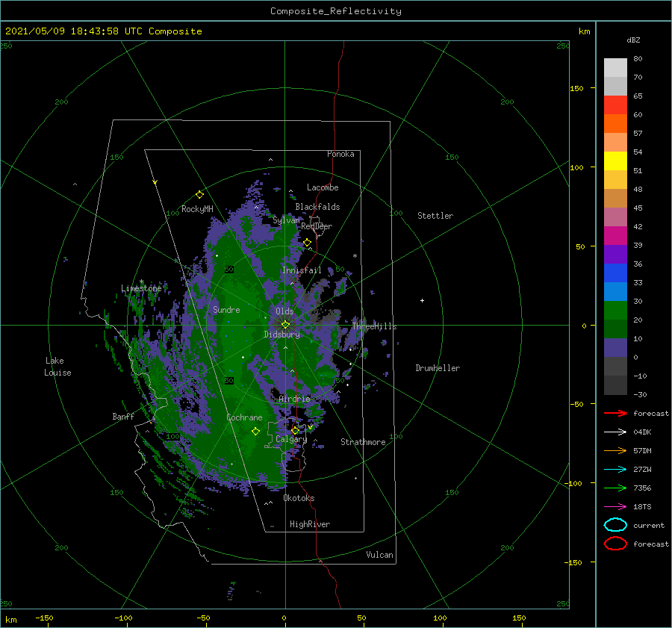Viewport: 672px width, 628px height.
Task: Pick the bright yellow swatch in dBZ scale
Action: pyautogui.click(x=615, y=161)
